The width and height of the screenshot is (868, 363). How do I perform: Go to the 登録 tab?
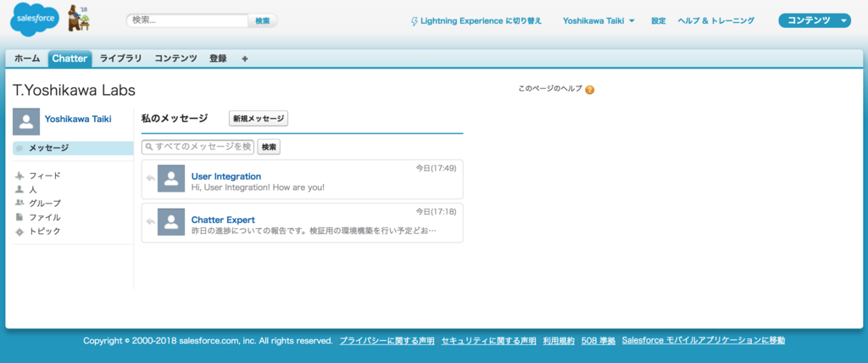point(218,59)
